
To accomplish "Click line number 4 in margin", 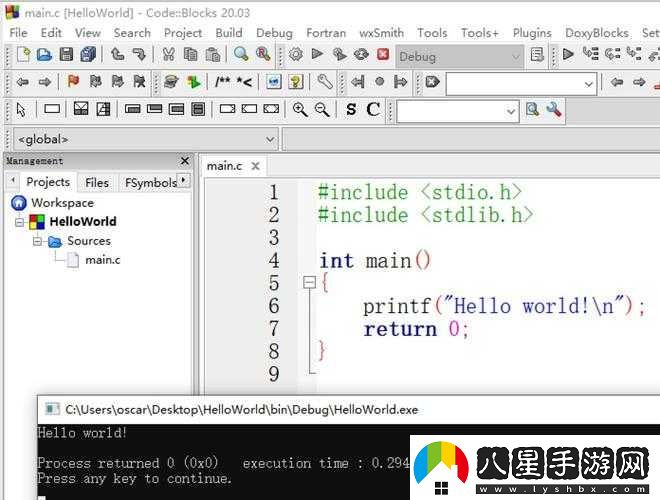I will click(x=274, y=261).
